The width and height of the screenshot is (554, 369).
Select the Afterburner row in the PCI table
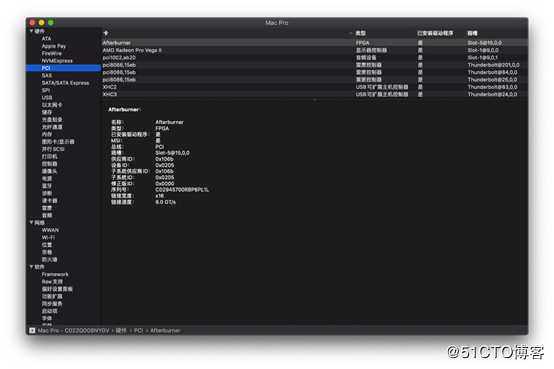(x=315, y=43)
